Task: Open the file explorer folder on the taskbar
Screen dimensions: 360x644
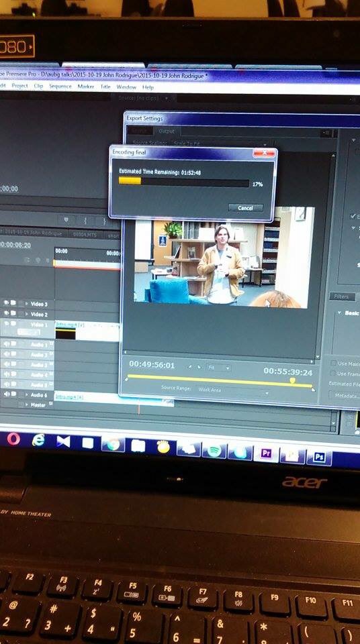Action: pos(138,445)
